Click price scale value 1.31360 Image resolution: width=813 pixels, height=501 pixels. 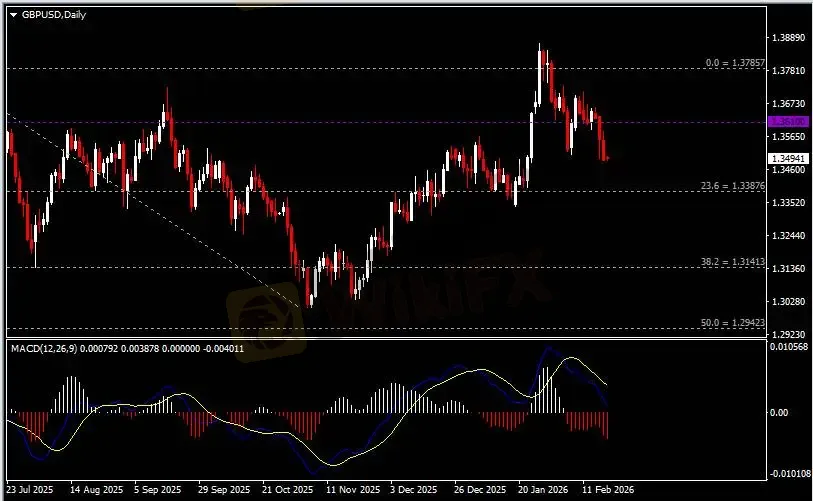pyautogui.click(x=788, y=269)
